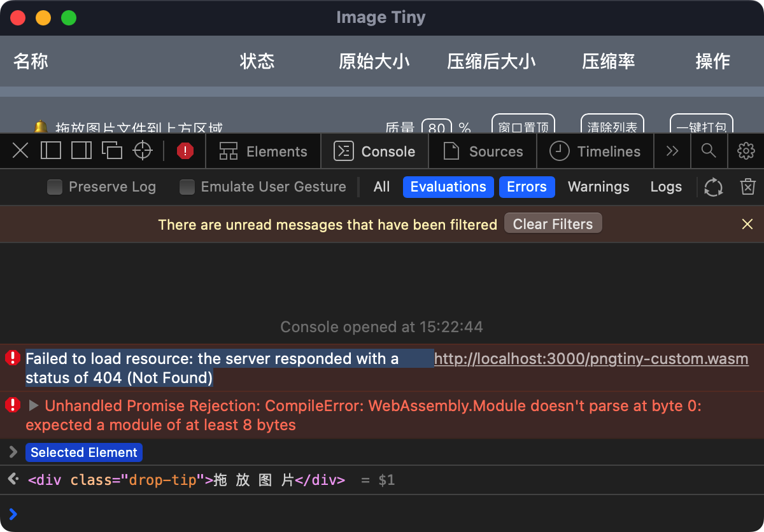The width and height of the screenshot is (764, 532).
Task: Click the 404 Not Found error message
Action: pyautogui.click(x=212, y=368)
